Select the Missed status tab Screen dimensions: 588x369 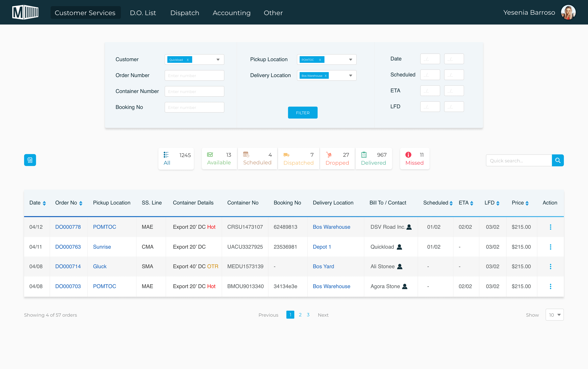(x=414, y=159)
